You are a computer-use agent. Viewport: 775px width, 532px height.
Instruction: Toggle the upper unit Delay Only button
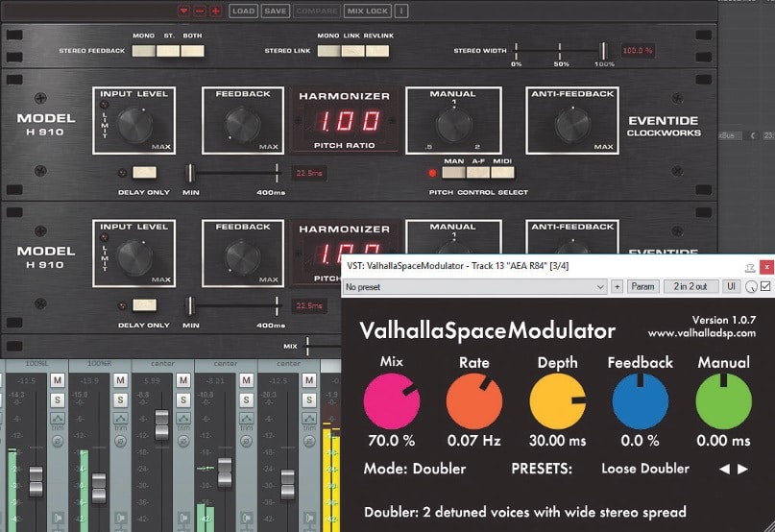coord(145,173)
